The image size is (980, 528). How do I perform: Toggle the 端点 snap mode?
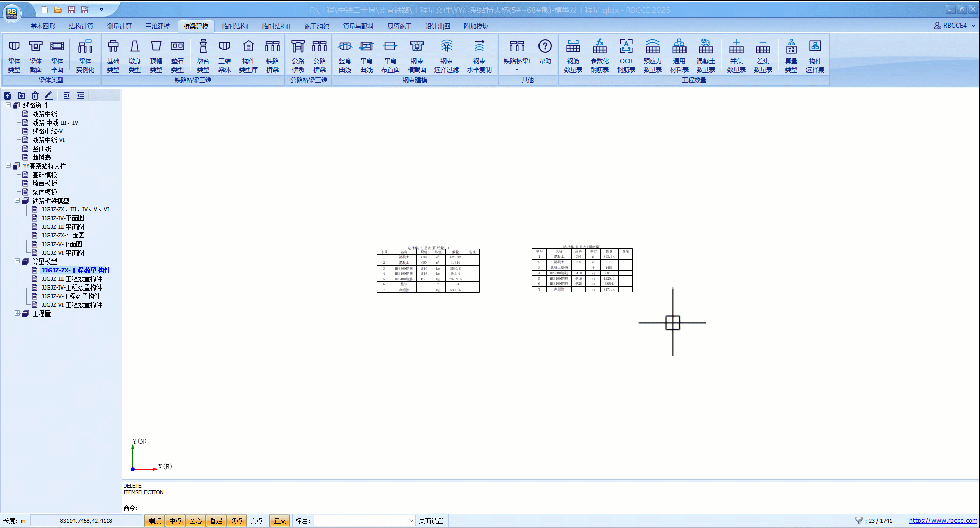tap(155, 521)
